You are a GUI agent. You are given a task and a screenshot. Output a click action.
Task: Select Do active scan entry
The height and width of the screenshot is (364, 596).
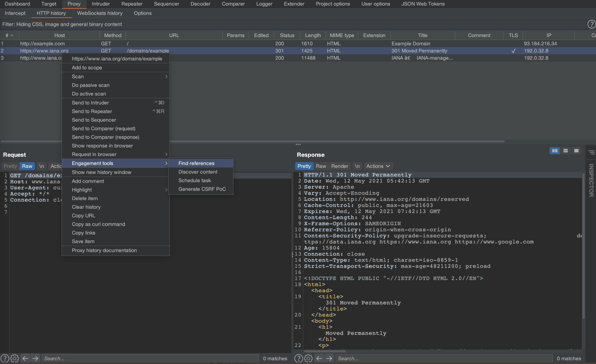pos(116,94)
